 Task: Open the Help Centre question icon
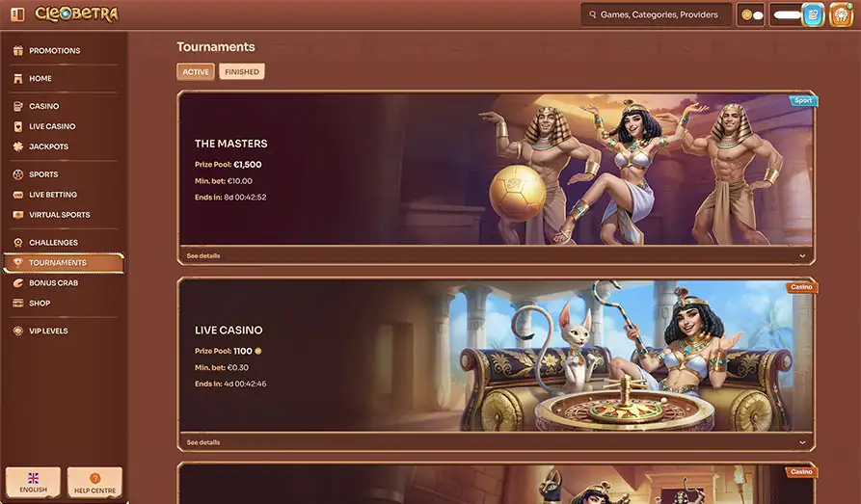click(x=94, y=478)
